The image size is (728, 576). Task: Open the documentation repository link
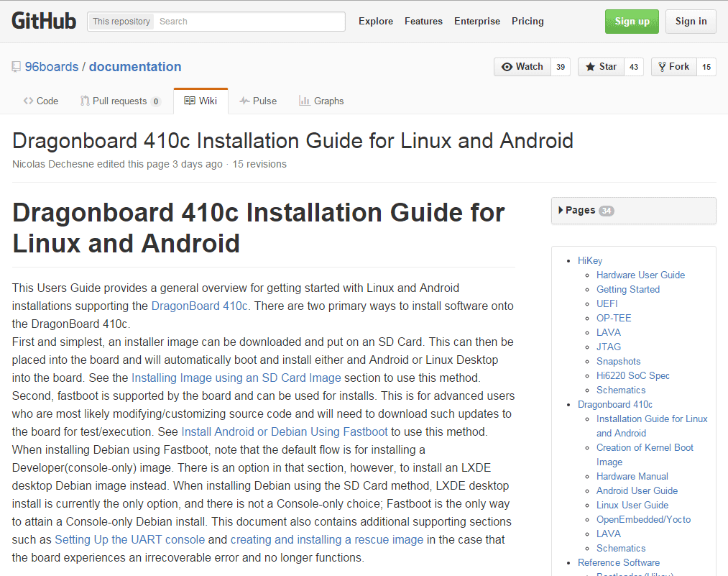coord(135,67)
